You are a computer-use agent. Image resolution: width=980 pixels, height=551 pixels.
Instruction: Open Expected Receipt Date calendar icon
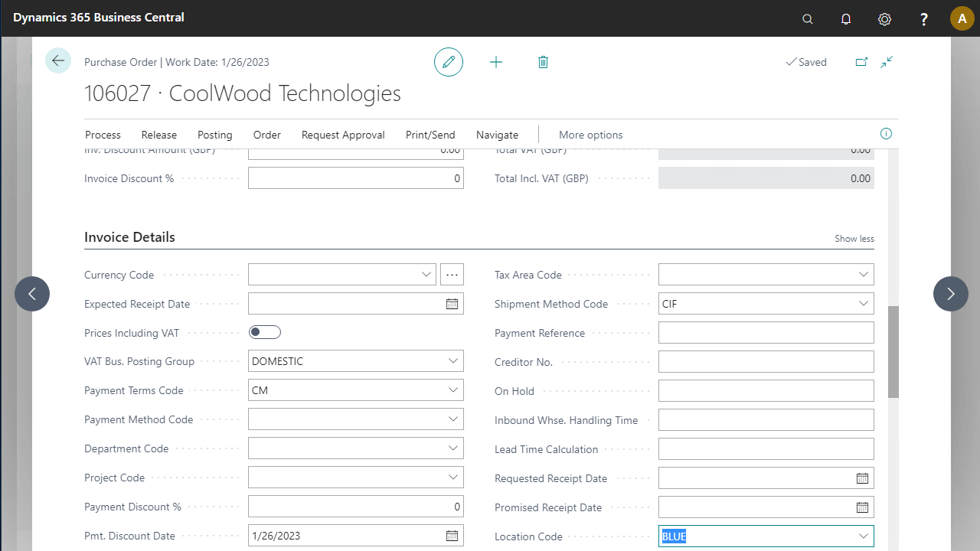click(452, 304)
